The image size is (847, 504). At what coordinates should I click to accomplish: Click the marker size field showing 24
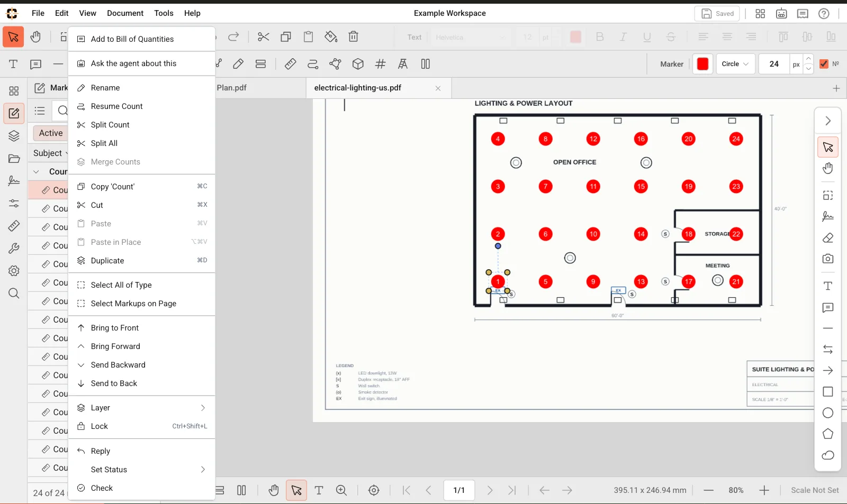pyautogui.click(x=774, y=64)
